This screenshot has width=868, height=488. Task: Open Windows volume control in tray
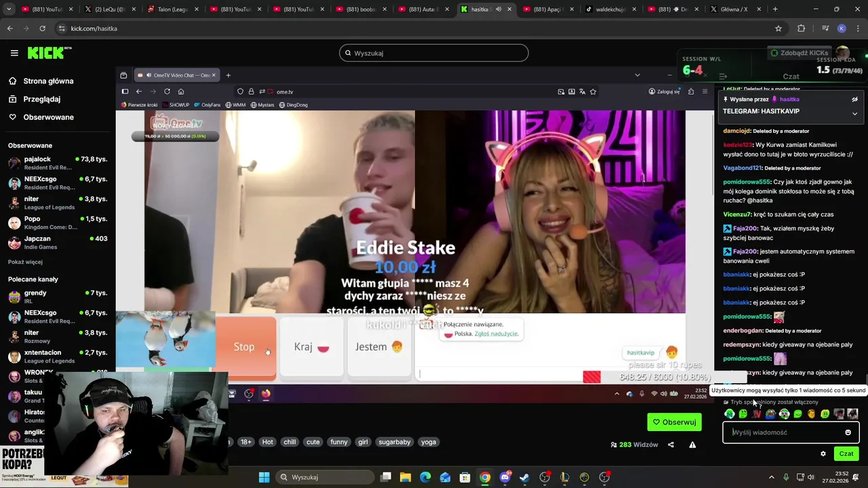tap(810, 477)
